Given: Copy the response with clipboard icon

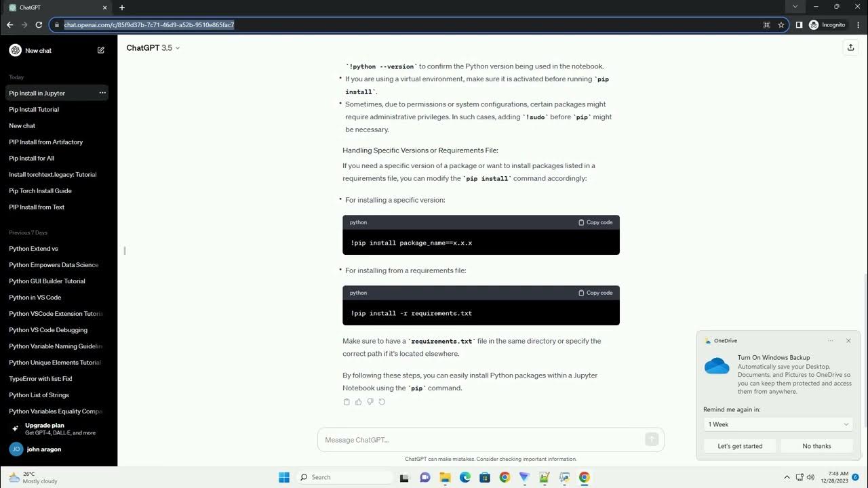Looking at the screenshot, I should tap(347, 402).
